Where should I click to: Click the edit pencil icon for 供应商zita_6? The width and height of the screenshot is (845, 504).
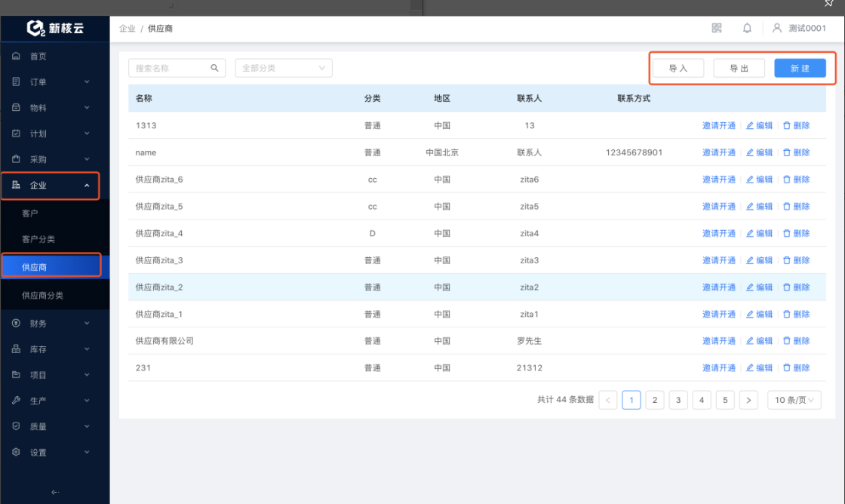[750, 180]
